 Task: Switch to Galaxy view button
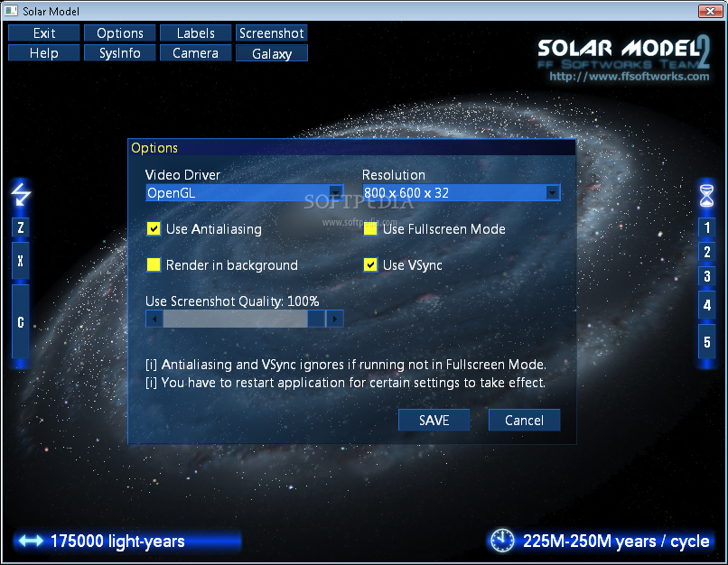point(272,53)
